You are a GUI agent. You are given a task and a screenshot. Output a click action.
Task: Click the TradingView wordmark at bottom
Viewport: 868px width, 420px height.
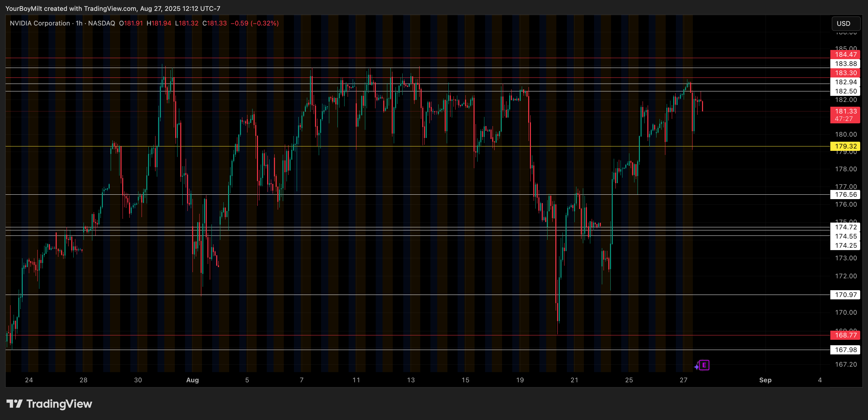point(59,404)
